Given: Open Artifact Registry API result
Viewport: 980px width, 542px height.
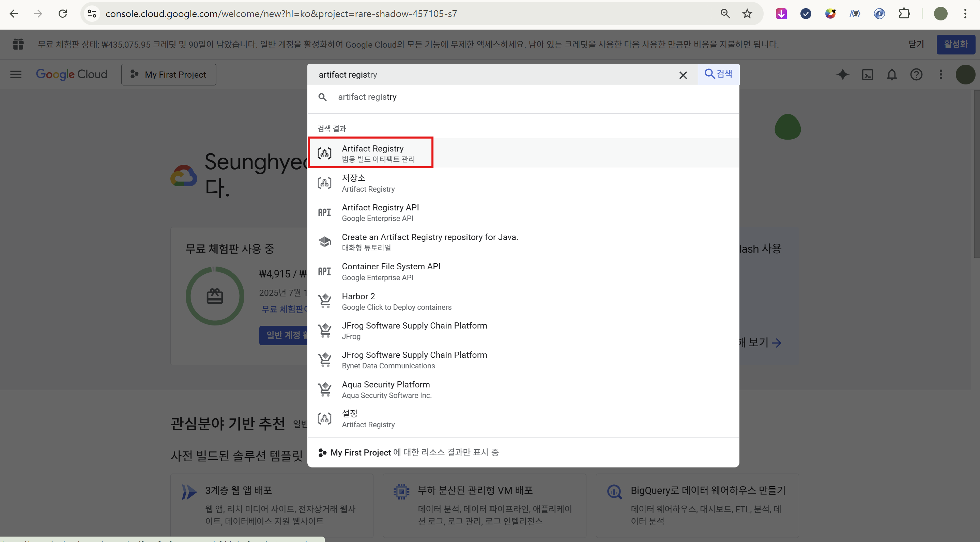Looking at the screenshot, I should [x=380, y=212].
